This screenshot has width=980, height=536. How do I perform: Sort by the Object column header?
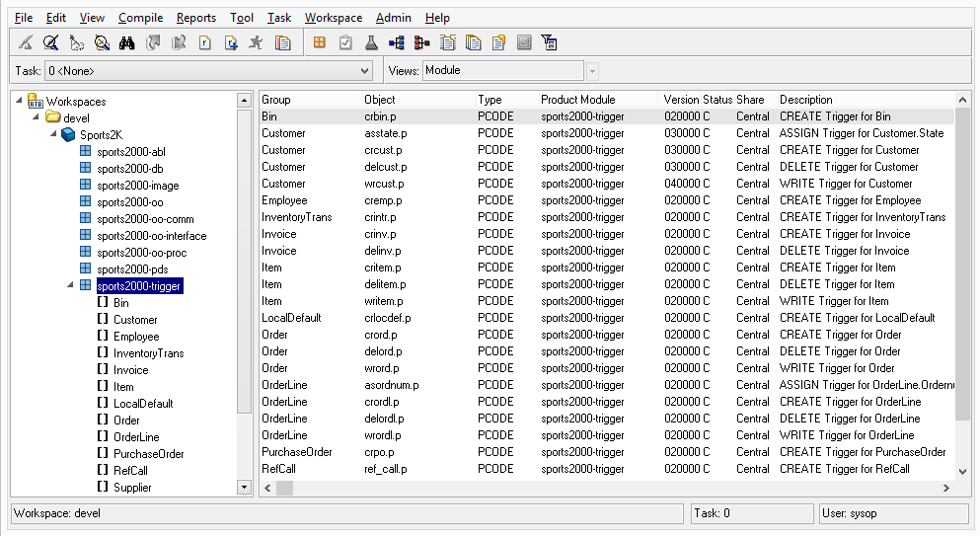coord(418,100)
